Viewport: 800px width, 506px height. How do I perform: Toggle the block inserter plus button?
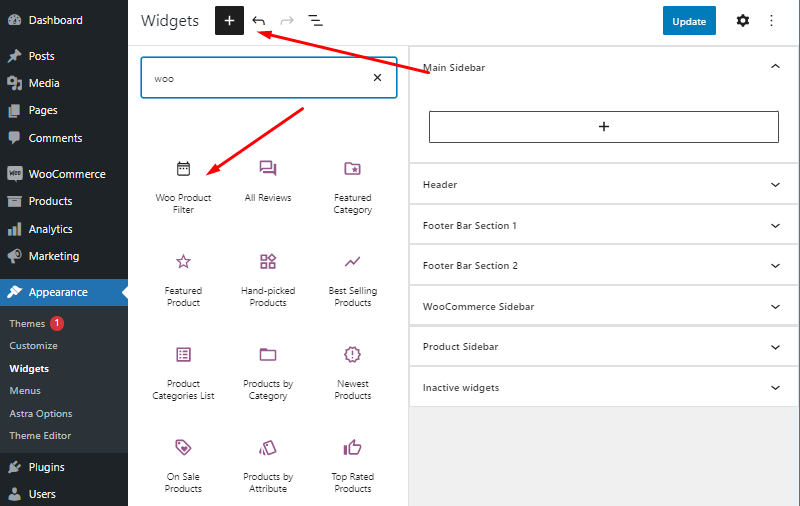(229, 20)
